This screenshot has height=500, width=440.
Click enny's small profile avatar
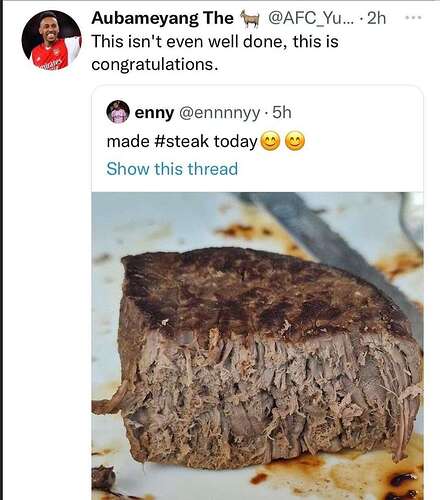[x=118, y=111]
